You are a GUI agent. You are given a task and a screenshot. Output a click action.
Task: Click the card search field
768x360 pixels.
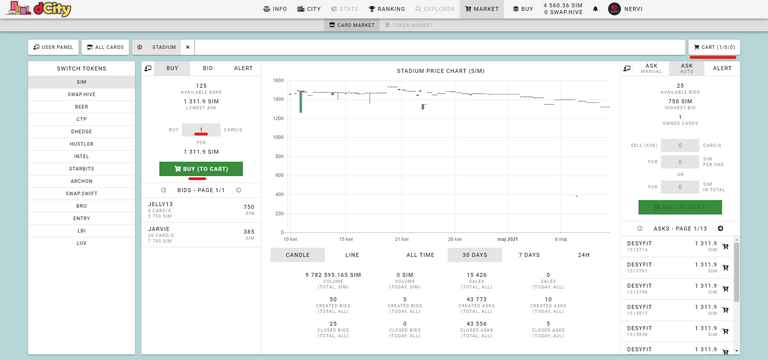(439, 48)
